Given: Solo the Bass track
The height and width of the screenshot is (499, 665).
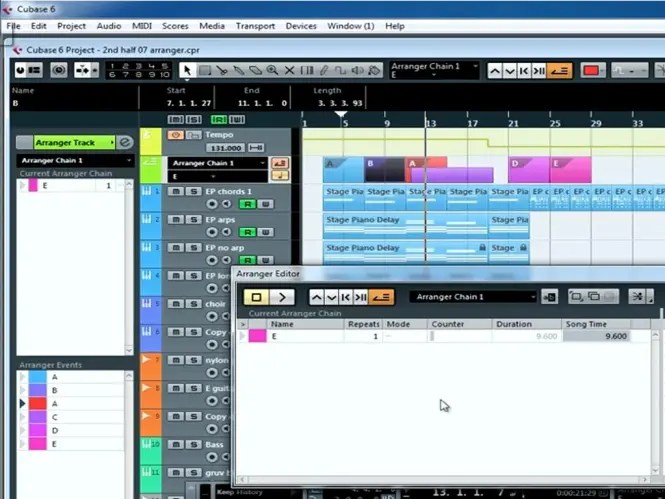Looking at the screenshot, I should pos(193,444).
